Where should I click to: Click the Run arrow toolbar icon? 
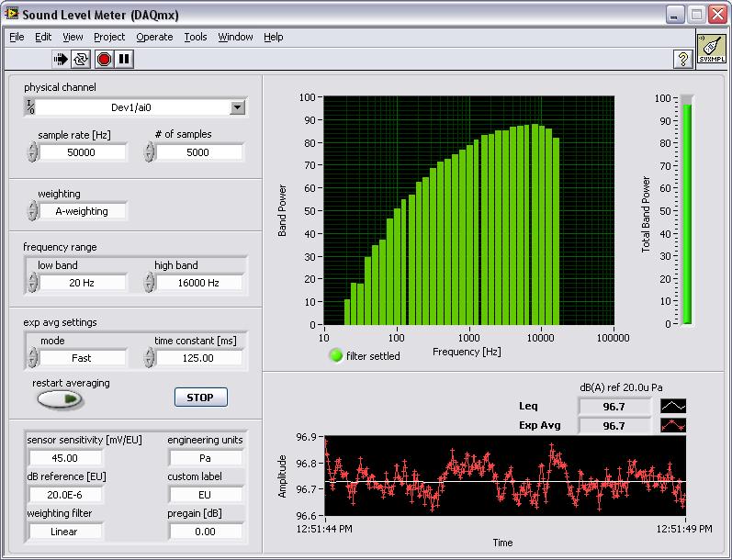[62, 59]
